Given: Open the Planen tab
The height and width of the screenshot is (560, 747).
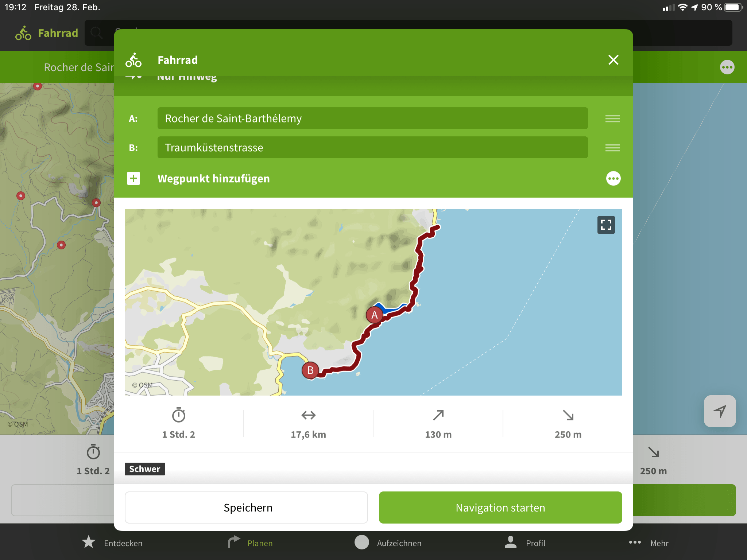Looking at the screenshot, I should pyautogui.click(x=250, y=543).
